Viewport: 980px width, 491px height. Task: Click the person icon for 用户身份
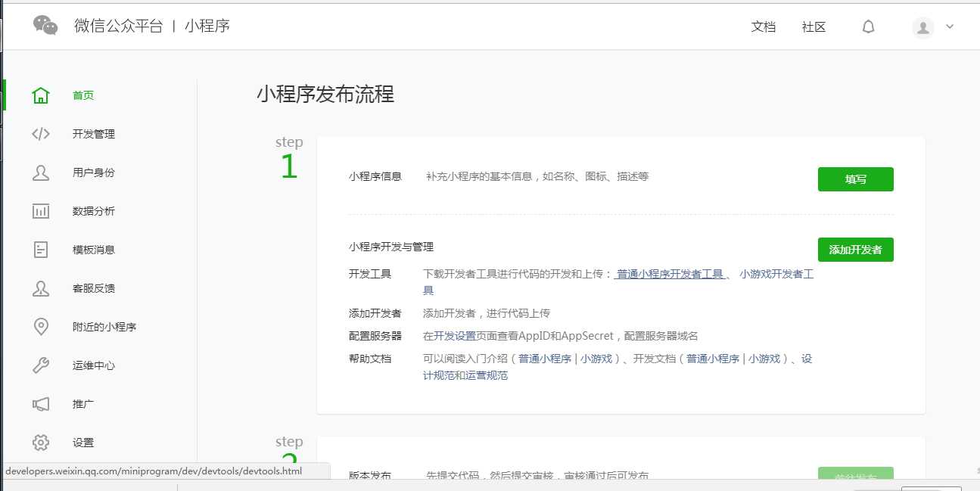click(x=41, y=172)
